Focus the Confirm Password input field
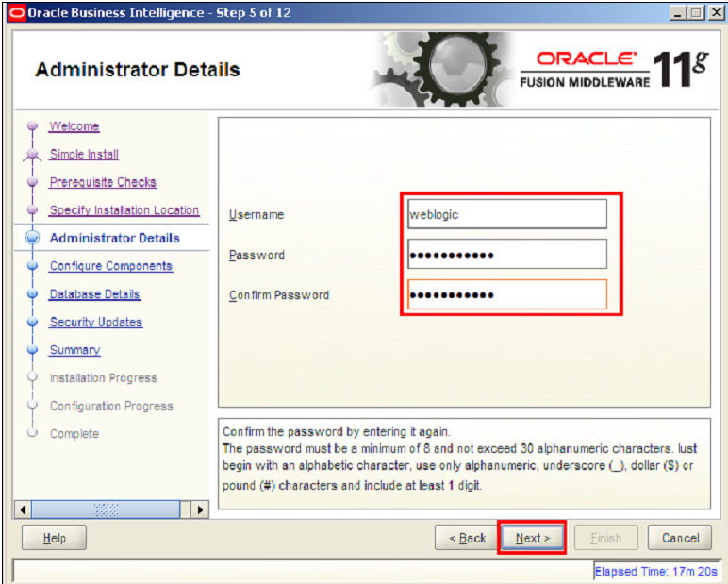The image size is (728, 584). pos(507,294)
